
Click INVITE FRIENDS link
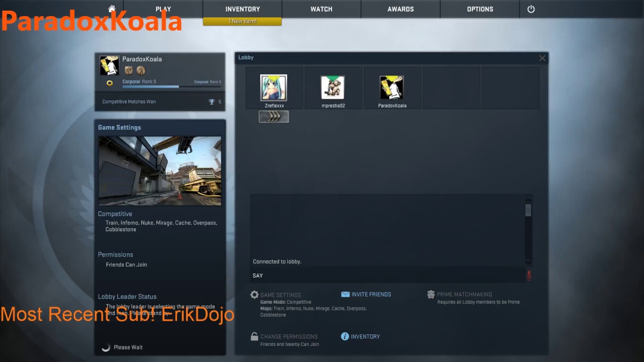[x=371, y=295]
